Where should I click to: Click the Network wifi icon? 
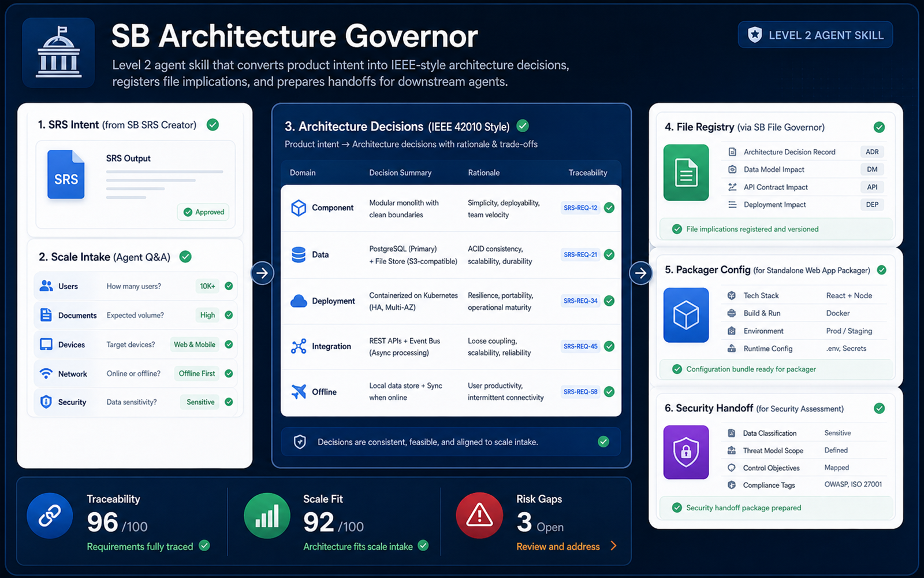coord(46,373)
